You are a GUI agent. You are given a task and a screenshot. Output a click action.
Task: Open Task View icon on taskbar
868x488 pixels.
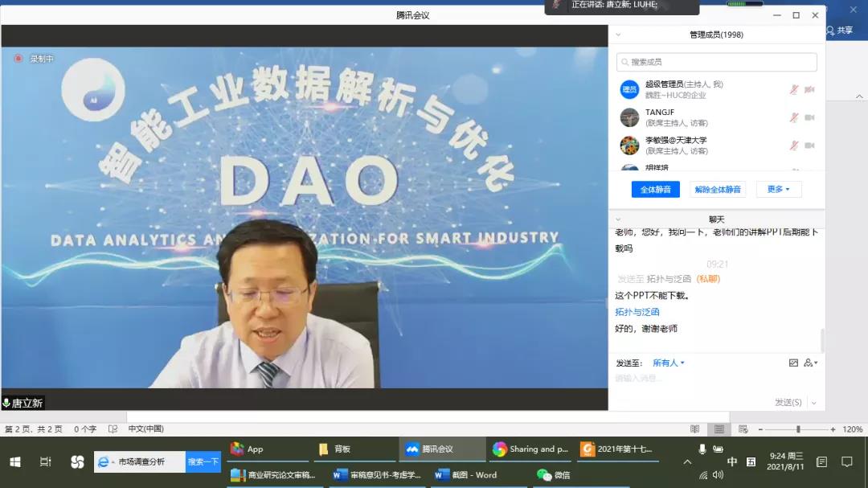point(46,461)
